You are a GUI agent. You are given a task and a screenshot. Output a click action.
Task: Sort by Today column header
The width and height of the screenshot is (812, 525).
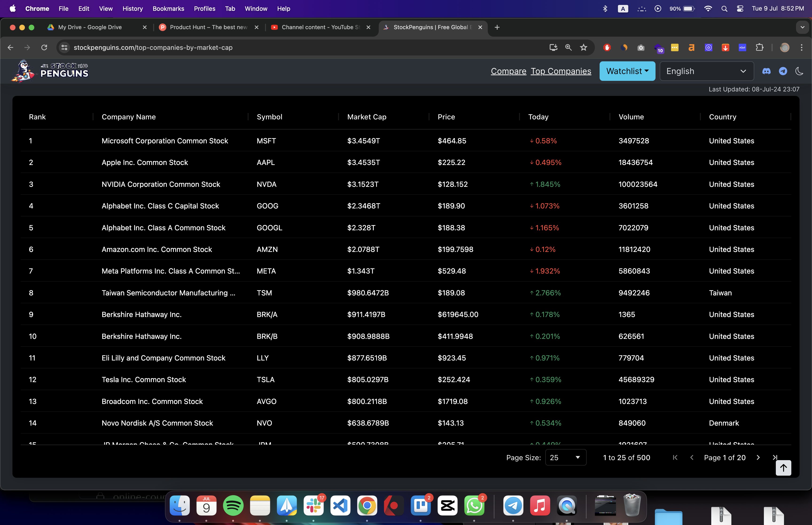[538, 117]
